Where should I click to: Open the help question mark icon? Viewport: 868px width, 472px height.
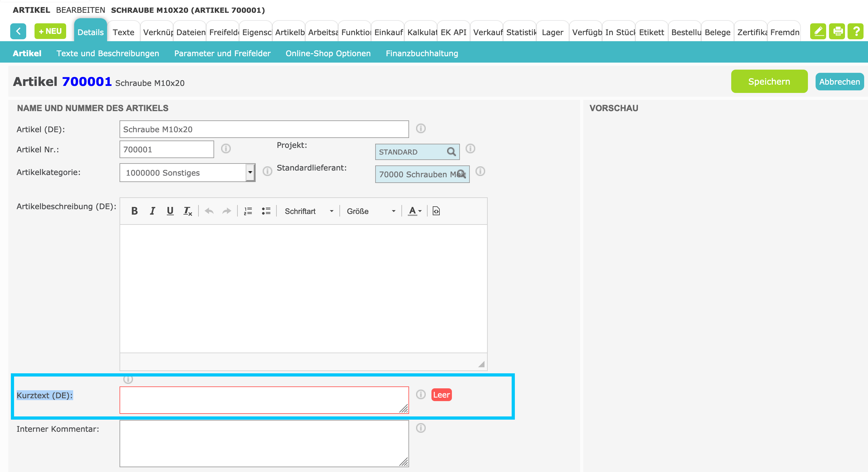(x=856, y=32)
